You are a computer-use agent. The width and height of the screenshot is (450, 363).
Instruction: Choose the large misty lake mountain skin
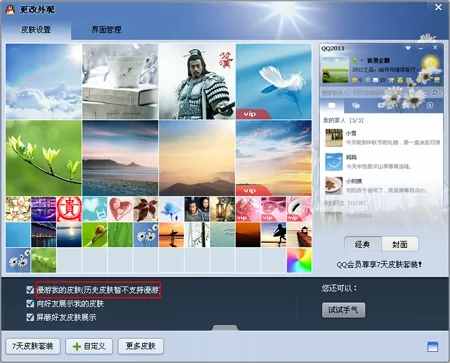pos(120,158)
